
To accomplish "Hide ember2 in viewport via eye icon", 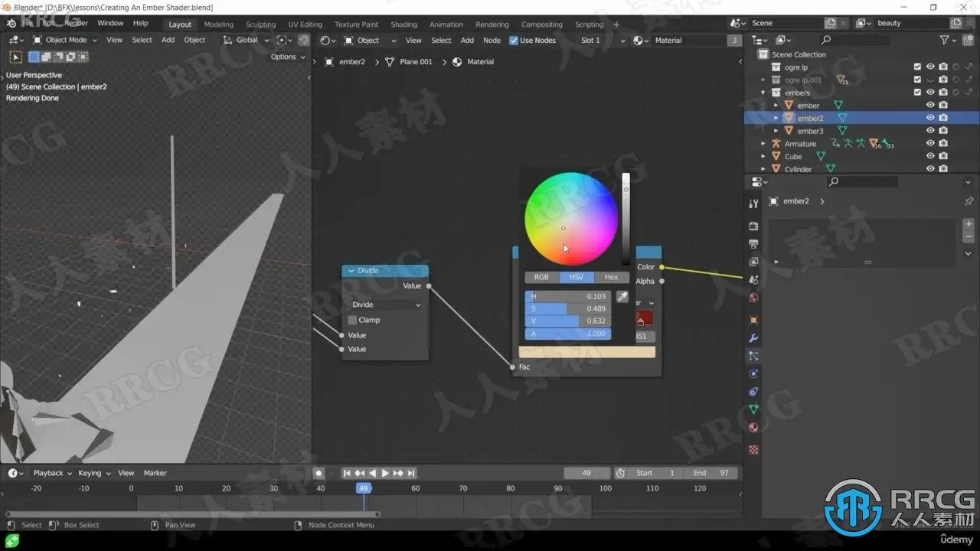I will click(x=930, y=118).
